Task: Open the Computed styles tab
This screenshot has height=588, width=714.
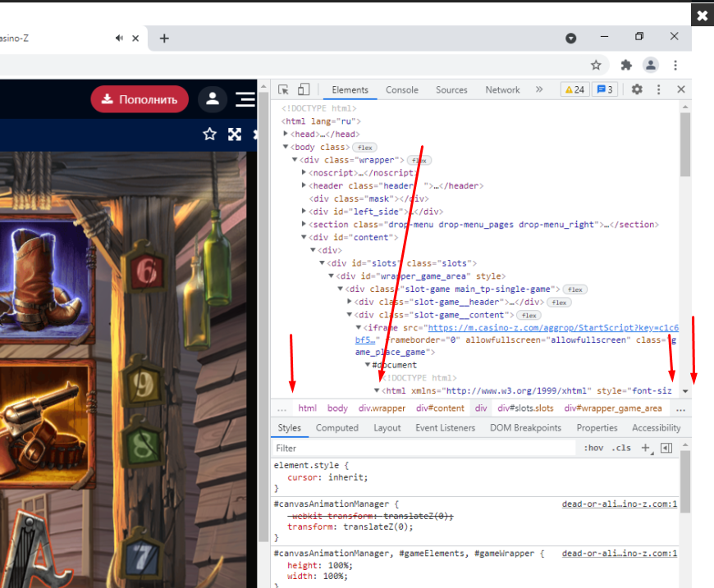Action: [336, 428]
